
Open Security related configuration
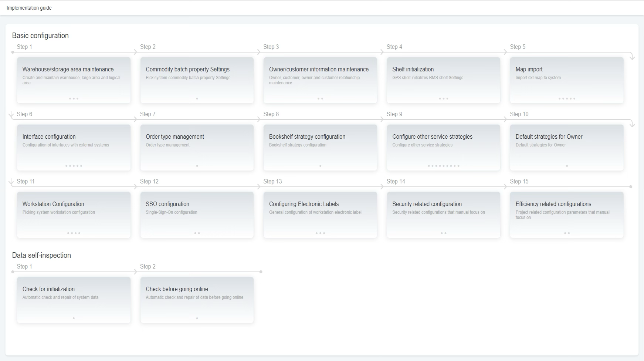coord(443,215)
